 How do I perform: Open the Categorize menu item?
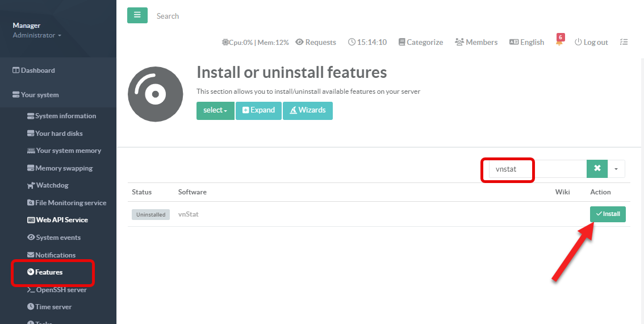click(420, 42)
